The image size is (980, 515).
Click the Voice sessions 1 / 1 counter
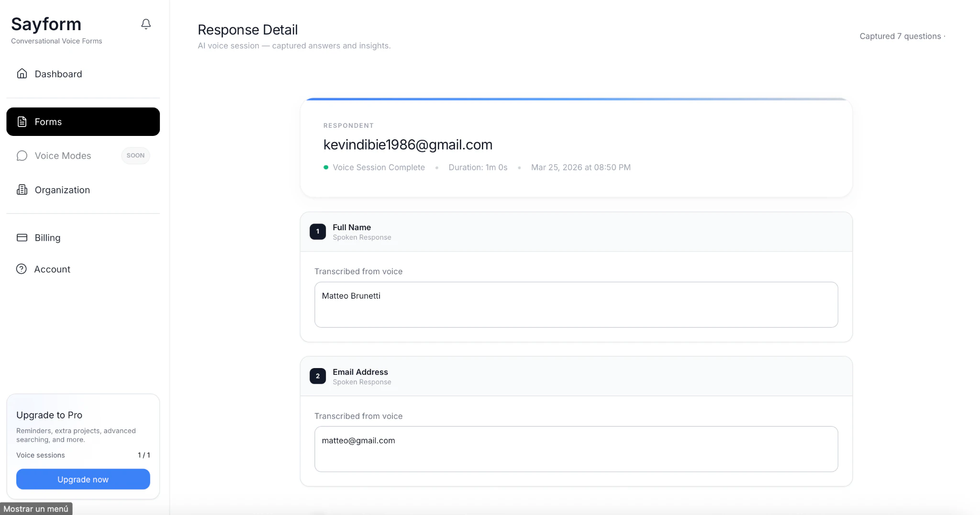point(83,455)
